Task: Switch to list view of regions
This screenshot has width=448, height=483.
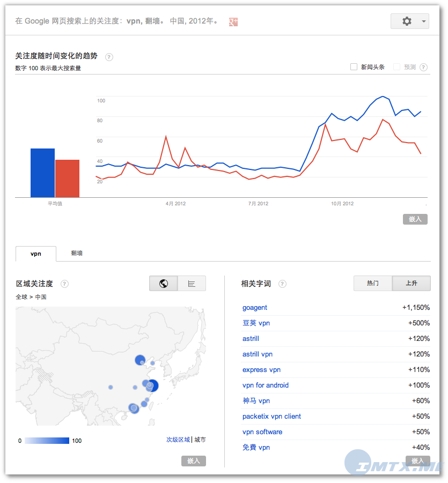Action: click(x=192, y=284)
